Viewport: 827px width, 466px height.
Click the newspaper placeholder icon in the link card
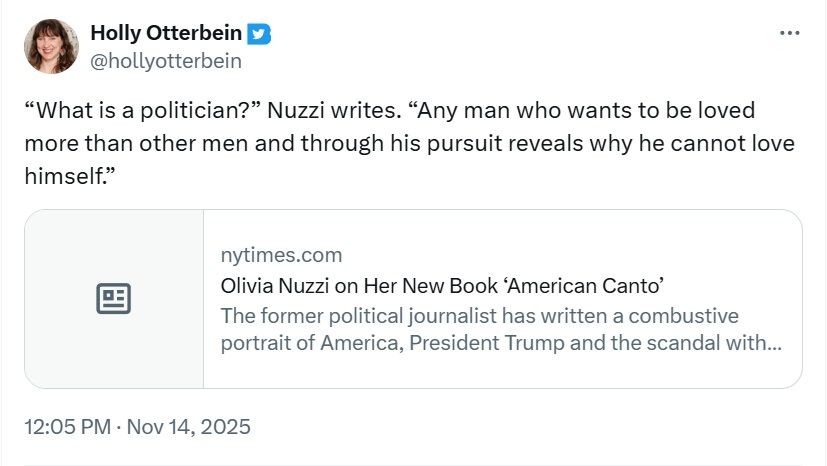pyautogui.click(x=114, y=298)
